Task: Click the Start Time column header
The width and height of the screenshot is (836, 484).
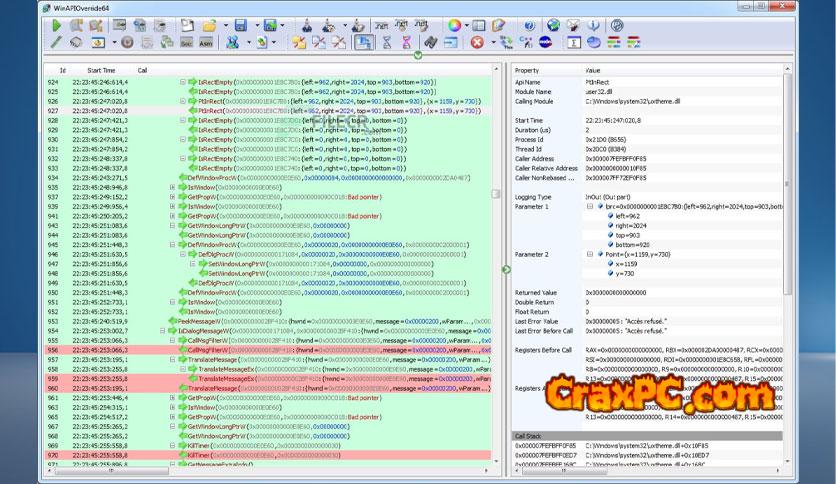Action: pyautogui.click(x=101, y=70)
